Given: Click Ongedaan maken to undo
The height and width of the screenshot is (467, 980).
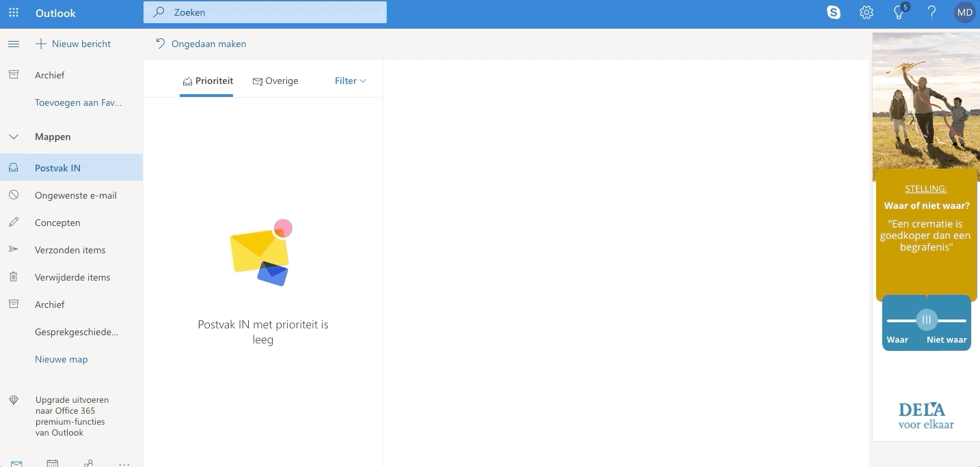Looking at the screenshot, I should coord(201,44).
